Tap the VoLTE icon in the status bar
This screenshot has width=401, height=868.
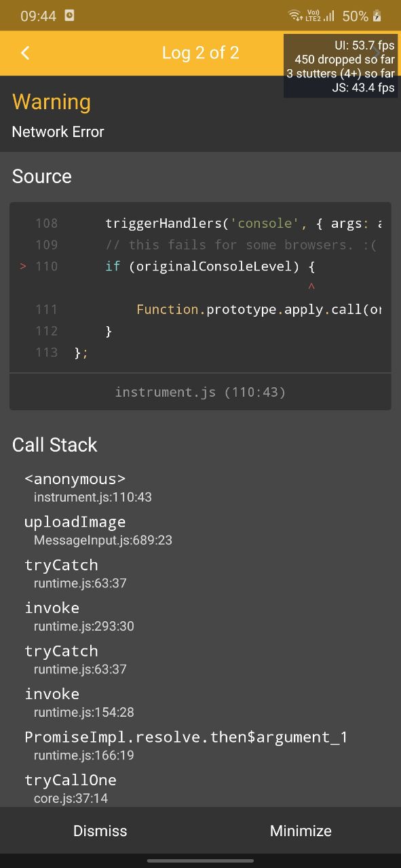pos(313,14)
